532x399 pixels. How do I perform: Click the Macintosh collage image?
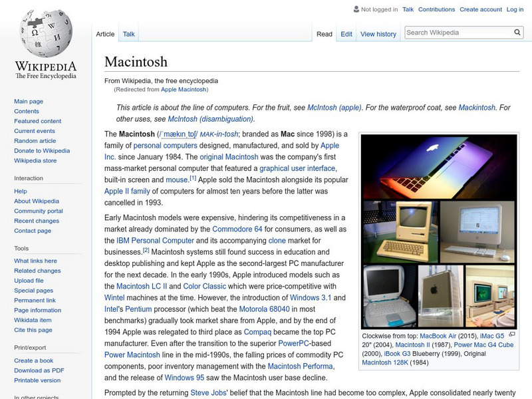[439, 231]
